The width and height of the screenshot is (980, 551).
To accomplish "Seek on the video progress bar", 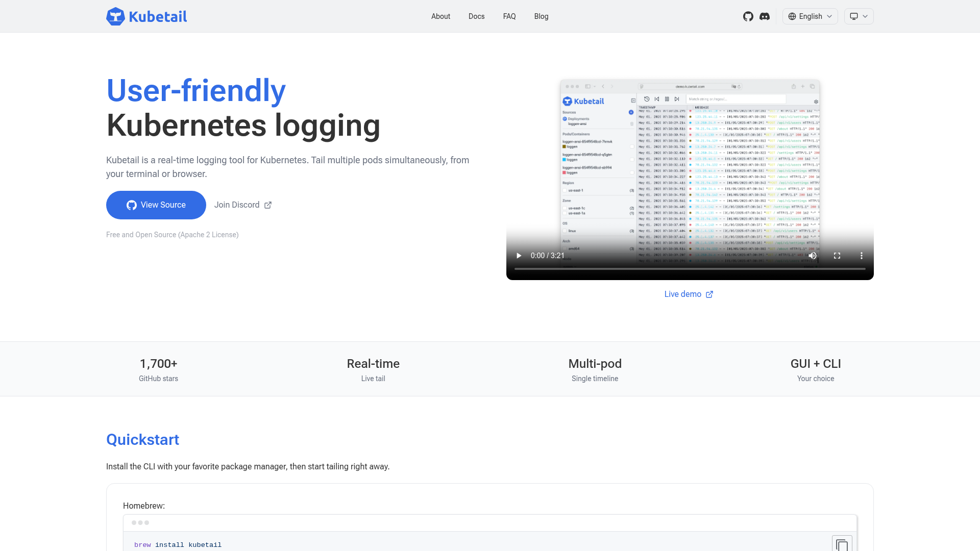I will pos(690,269).
